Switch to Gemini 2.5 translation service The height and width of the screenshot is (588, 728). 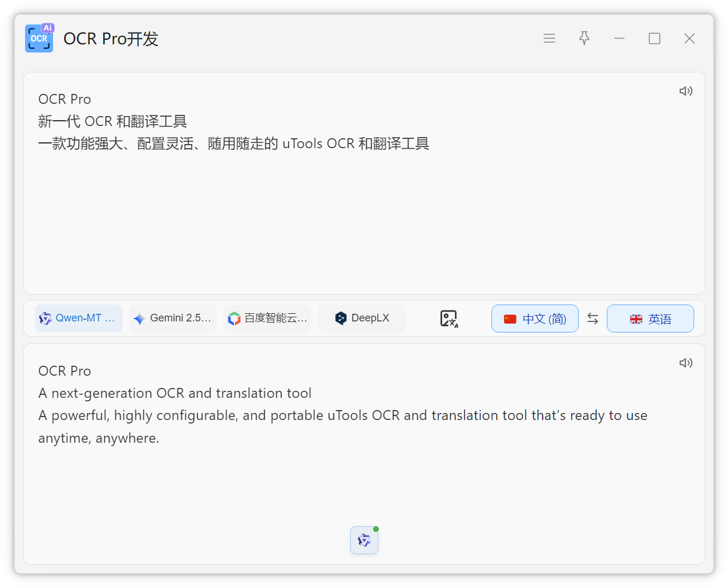coord(173,318)
